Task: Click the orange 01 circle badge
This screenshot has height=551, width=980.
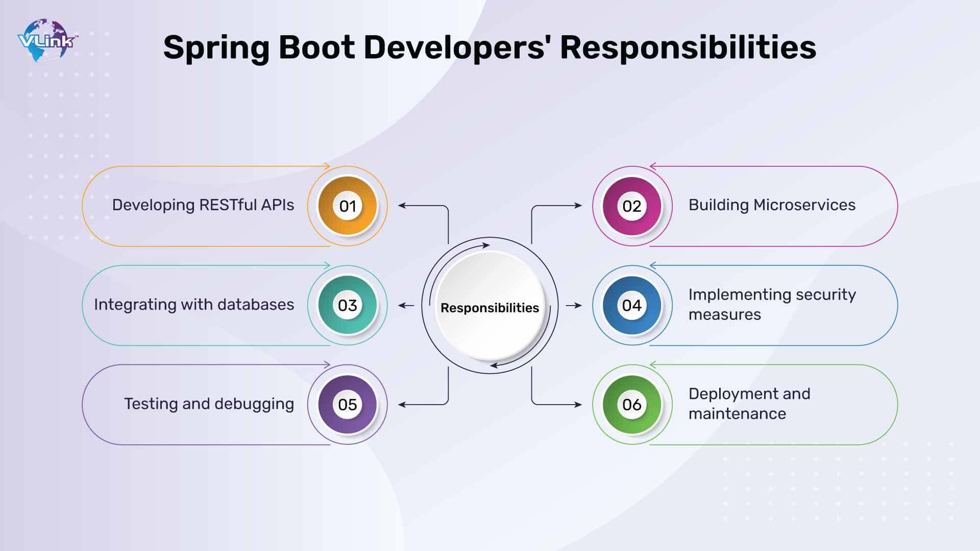Action: pos(348,206)
